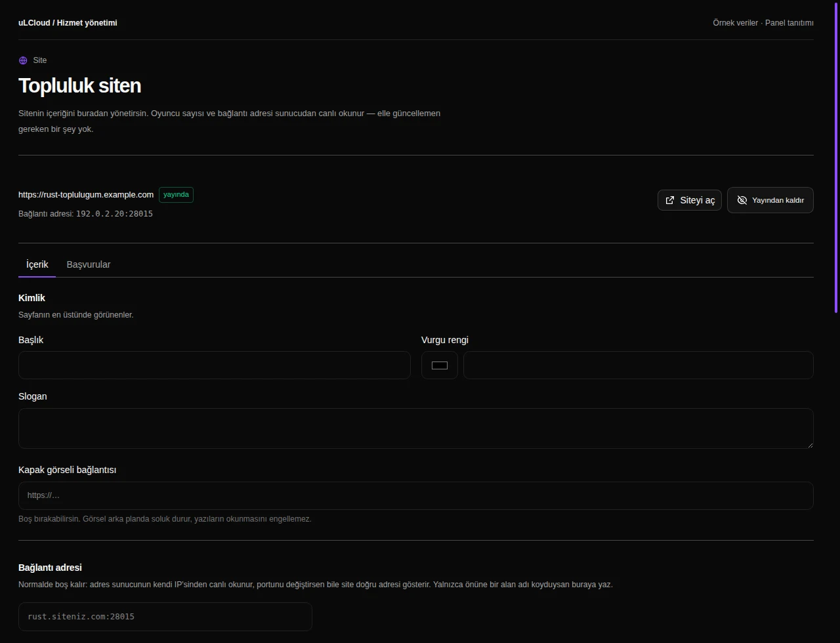Select the 192.0.2.20:28015 address text
Screen dimensions: 840x643
114,214
